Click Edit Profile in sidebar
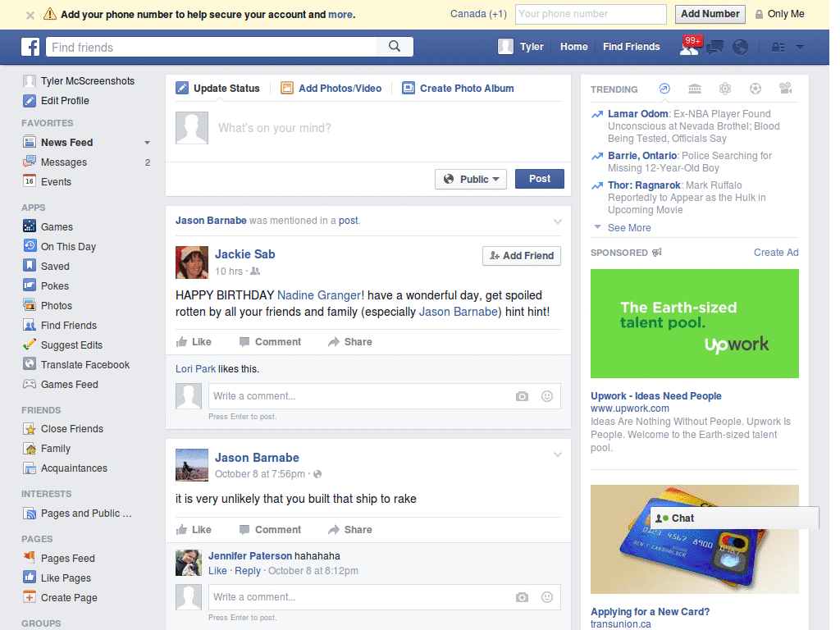840x630 pixels. click(57, 101)
